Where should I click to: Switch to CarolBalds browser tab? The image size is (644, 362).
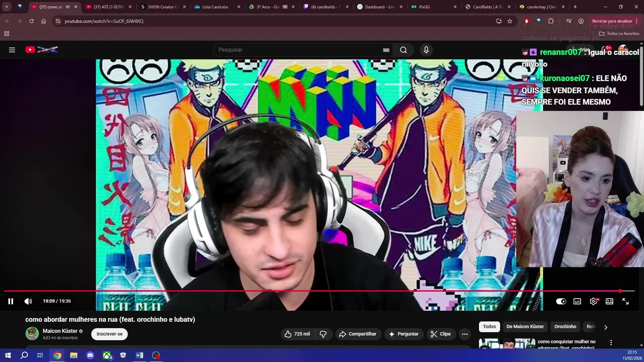[x=487, y=7]
